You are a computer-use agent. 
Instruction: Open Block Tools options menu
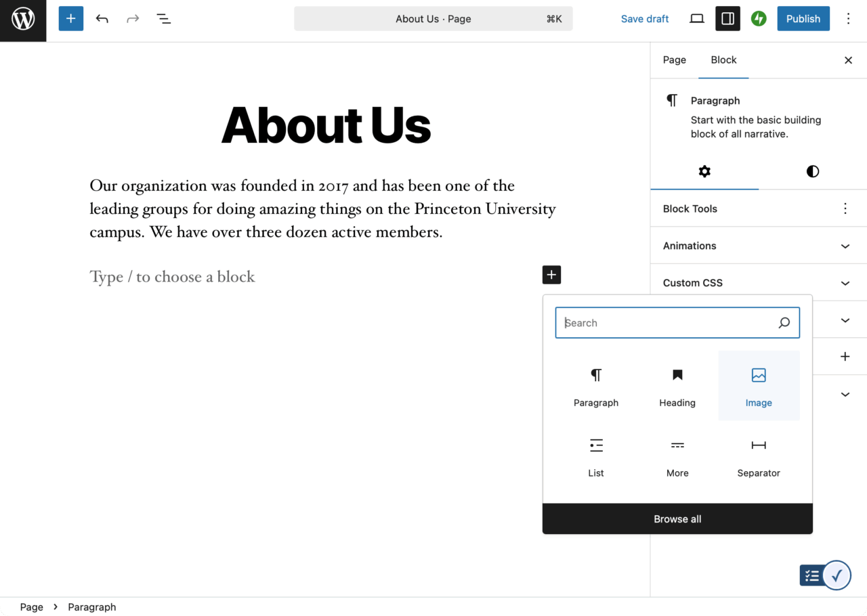pos(845,208)
